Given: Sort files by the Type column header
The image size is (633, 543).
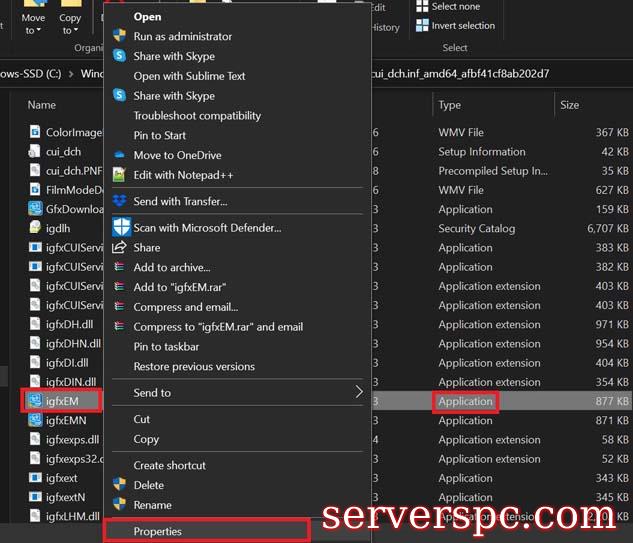Looking at the screenshot, I should [x=450, y=105].
